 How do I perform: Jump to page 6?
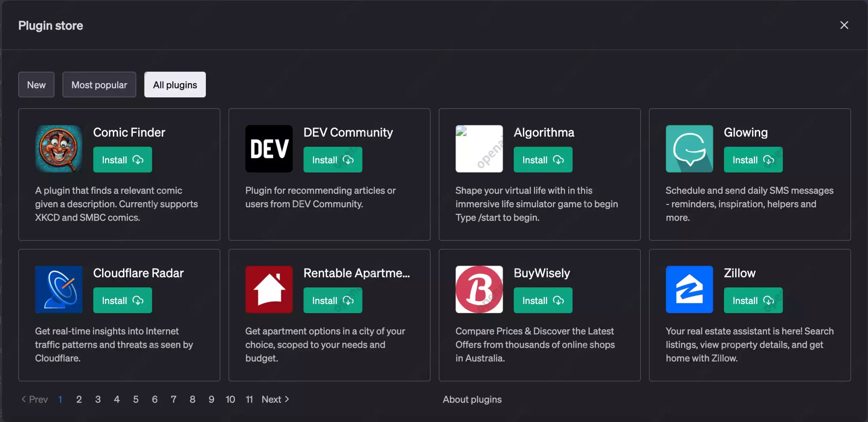tap(155, 399)
